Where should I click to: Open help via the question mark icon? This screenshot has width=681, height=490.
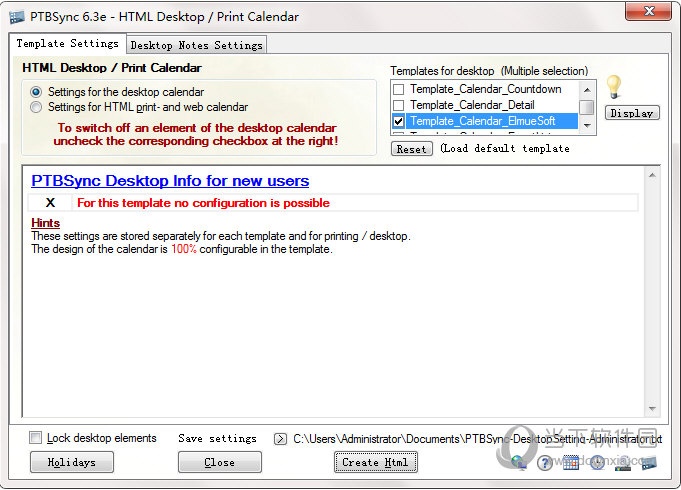(545, 463)
